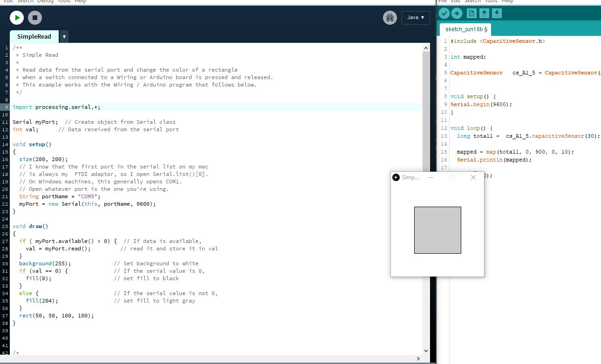
Task: Stop the running Processing sketch
Action: click(35, 18)
